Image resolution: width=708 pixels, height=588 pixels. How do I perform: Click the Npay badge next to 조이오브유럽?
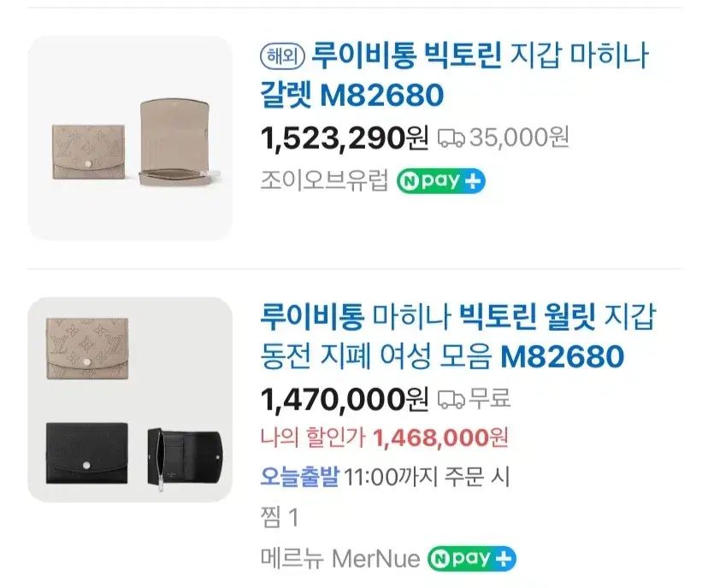(x=440, y=180)
